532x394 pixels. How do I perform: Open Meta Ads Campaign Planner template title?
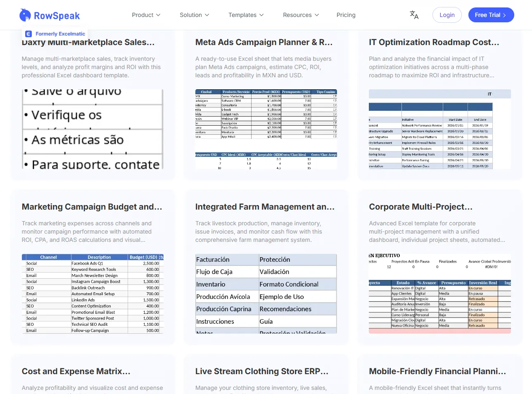pos(264,42)
